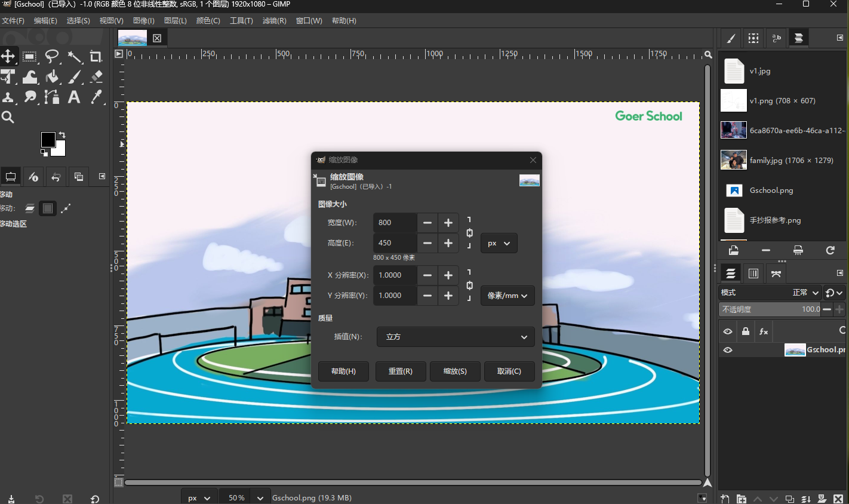Open the 滤镜(R) menu

[x=274, y=21]
